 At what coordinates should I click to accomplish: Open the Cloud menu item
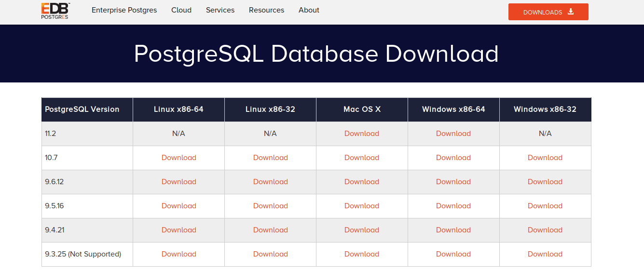181,10
